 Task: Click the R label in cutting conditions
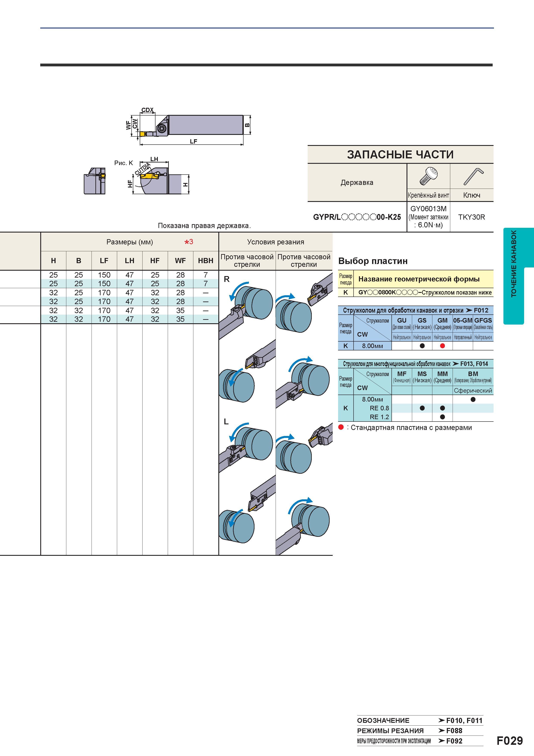click(x=226, y=279)
